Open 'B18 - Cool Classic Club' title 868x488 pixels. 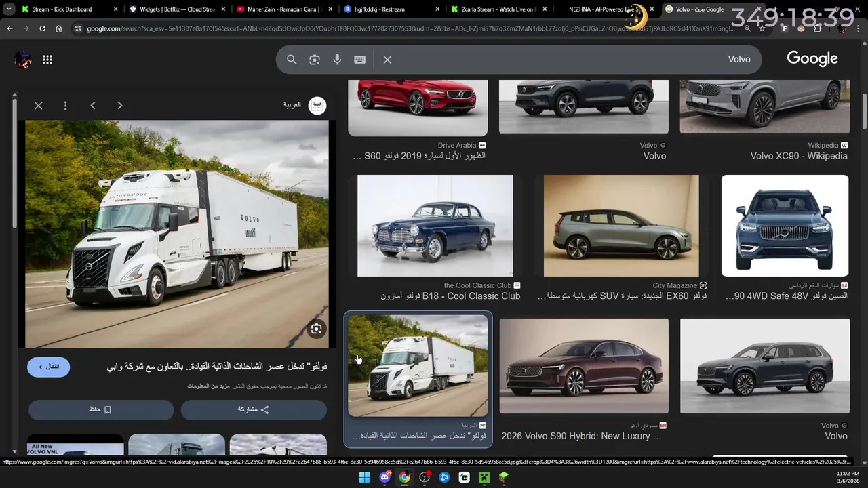coord(450,296)
